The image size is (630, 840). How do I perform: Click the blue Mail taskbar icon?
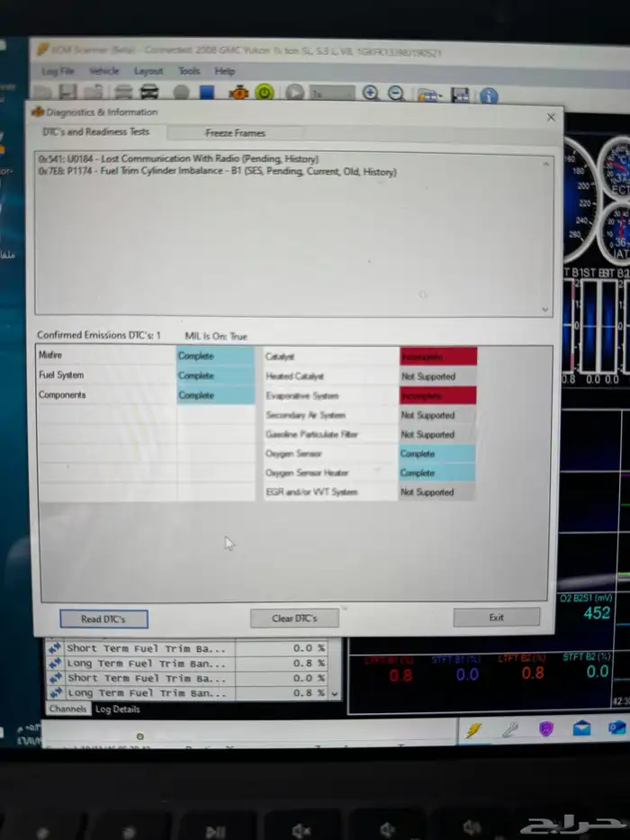coord(581,727)
